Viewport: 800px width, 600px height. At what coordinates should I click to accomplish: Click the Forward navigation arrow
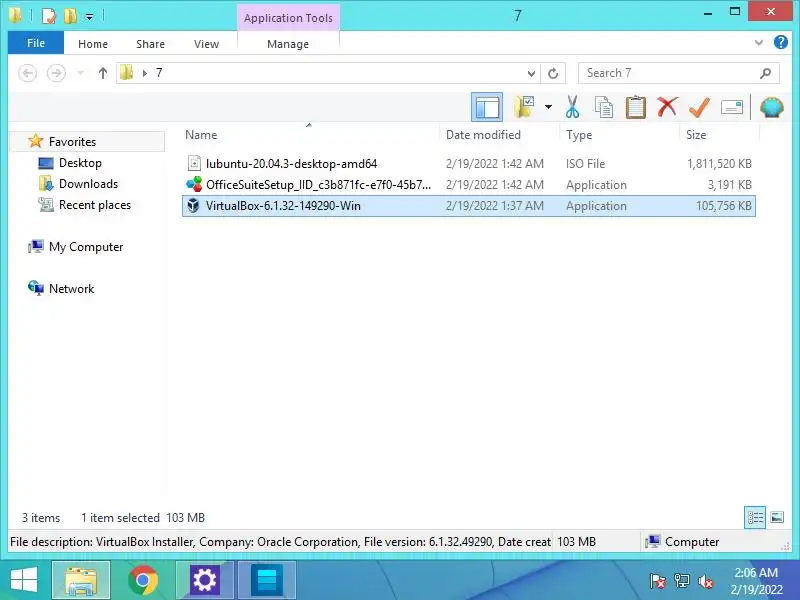coord(56,73)
